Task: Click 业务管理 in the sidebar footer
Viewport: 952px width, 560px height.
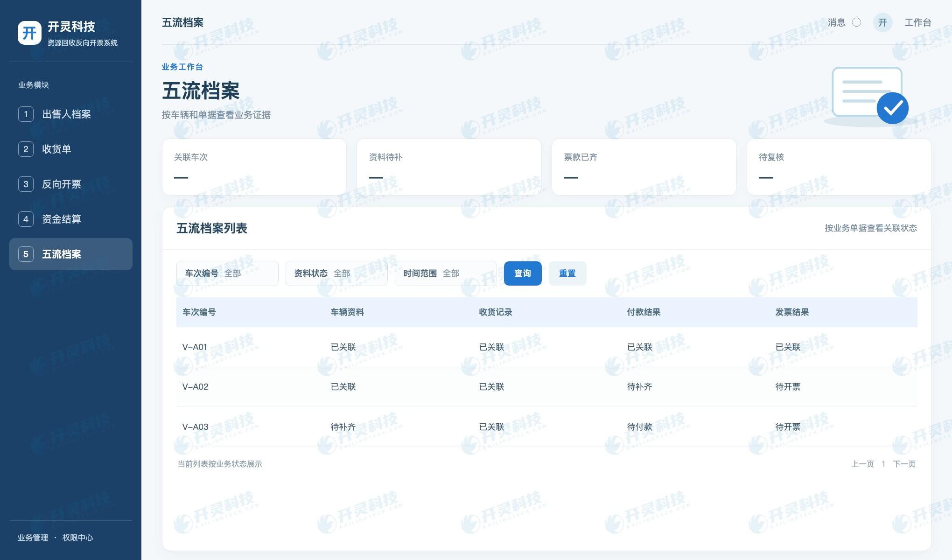Action: pos(33,538)
